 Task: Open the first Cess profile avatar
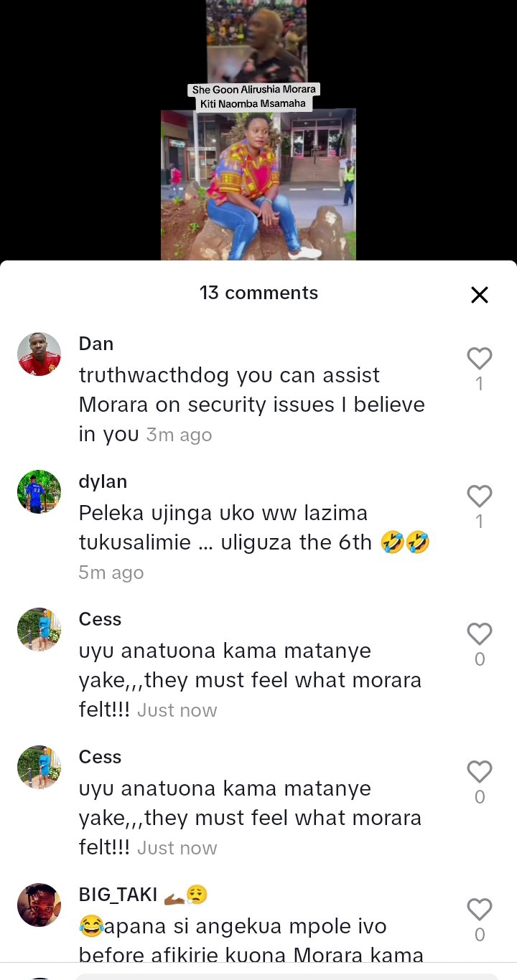tap(39, 630)
